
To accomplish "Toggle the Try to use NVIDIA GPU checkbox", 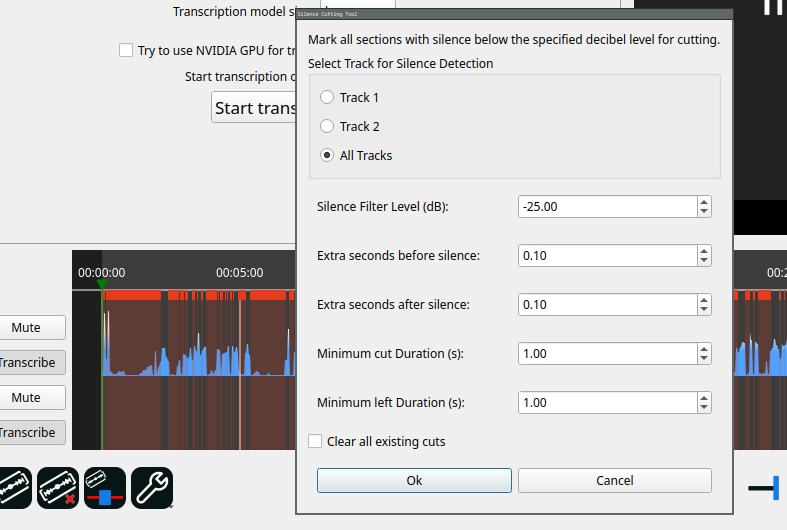I will (126, 50).
